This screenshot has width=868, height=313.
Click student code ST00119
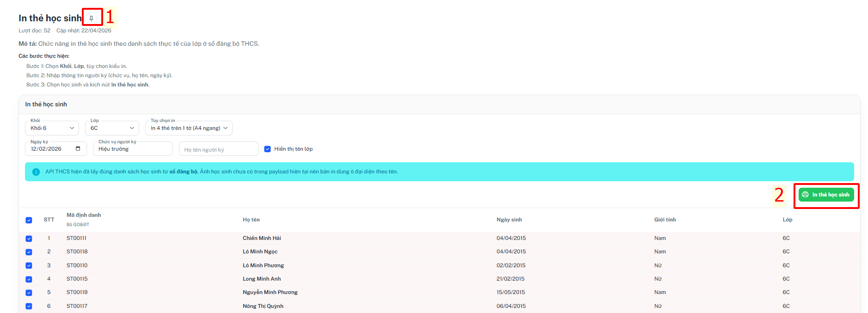pyautogui.click(x=77, y=292)
